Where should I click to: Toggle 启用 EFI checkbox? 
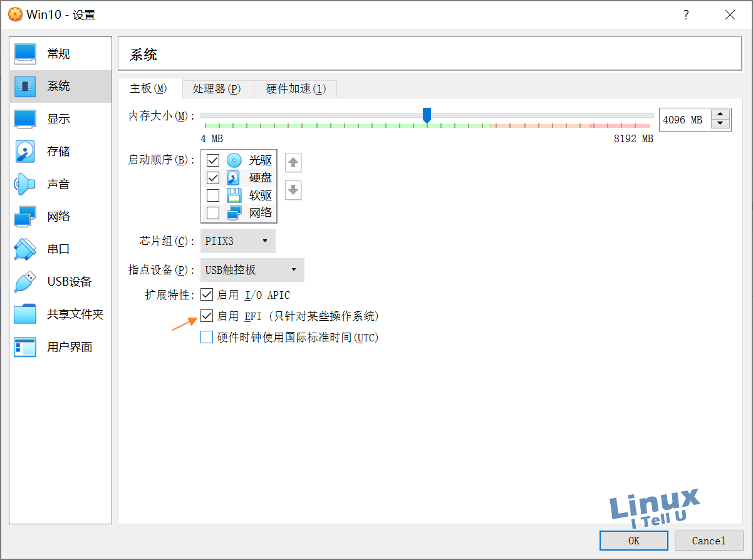(x=207, y=316)
